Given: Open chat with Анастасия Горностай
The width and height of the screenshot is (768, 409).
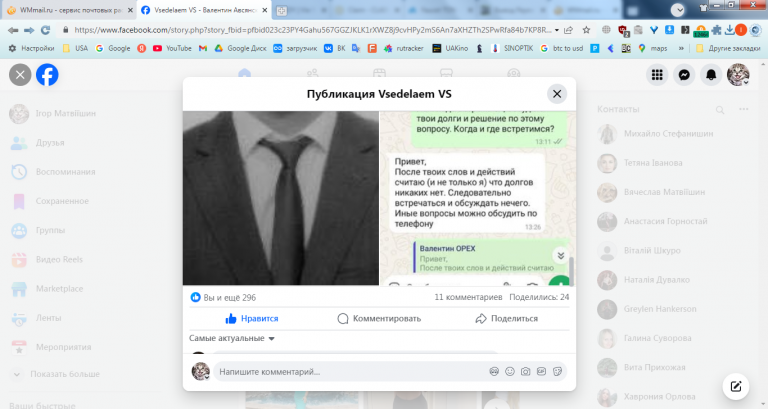Looking at the screenshot, I should (665, 221).
